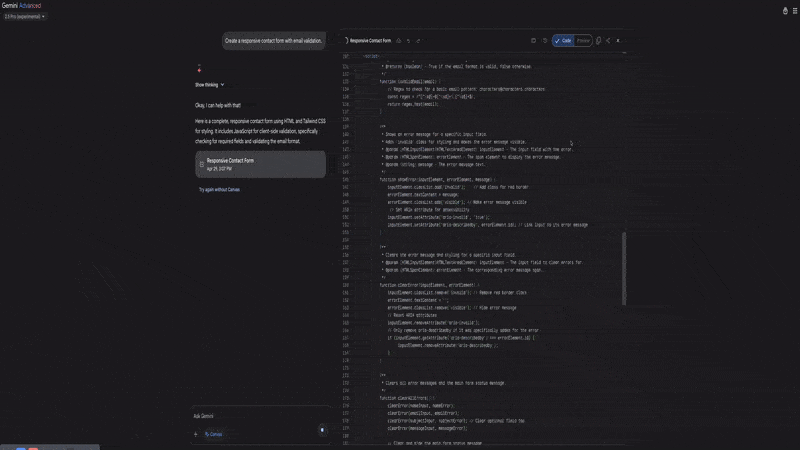The image size is (800, 450).
Task: Click the warning triangle icon beside Responsive Contact Form title
Action: 398,41
